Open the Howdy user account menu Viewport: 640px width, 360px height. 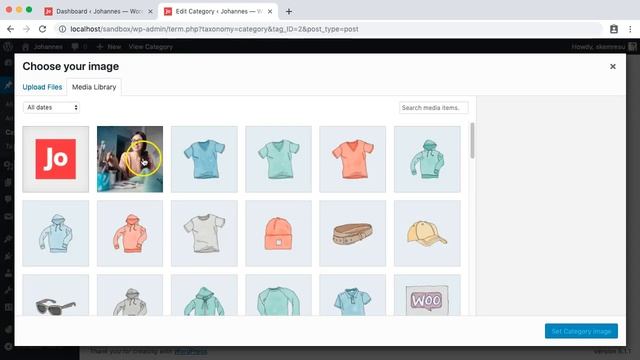point(604,47)
